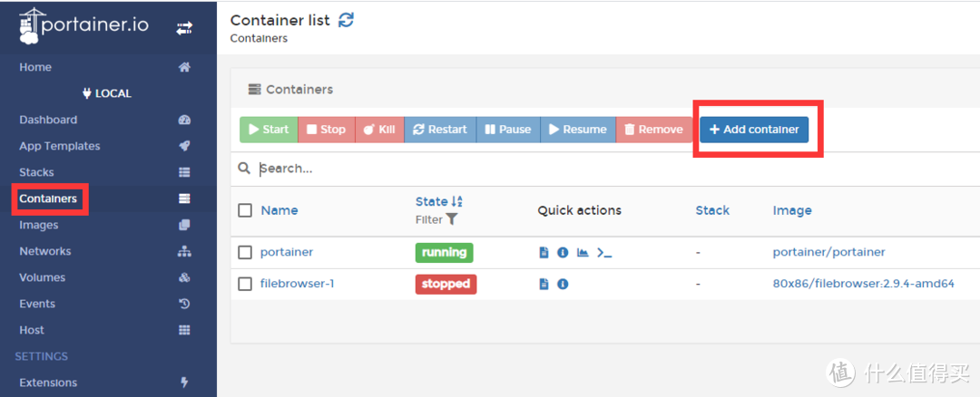The height and width of the screenshot is (397, 980).
Task: Open Volumes in the sidebar
Action: pyautogui.click(x=42, y=277)
